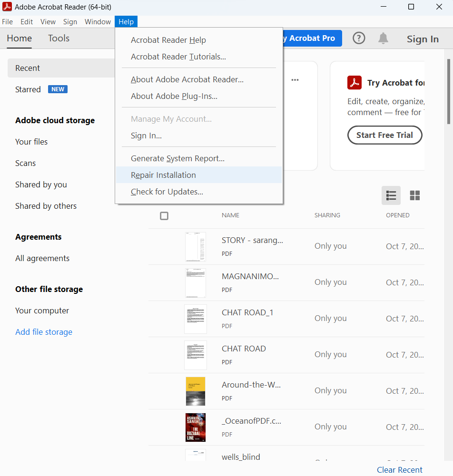Click the Sign In button
Screen dimensions: 453x476
pyautogui.click(x=423, y=39)
